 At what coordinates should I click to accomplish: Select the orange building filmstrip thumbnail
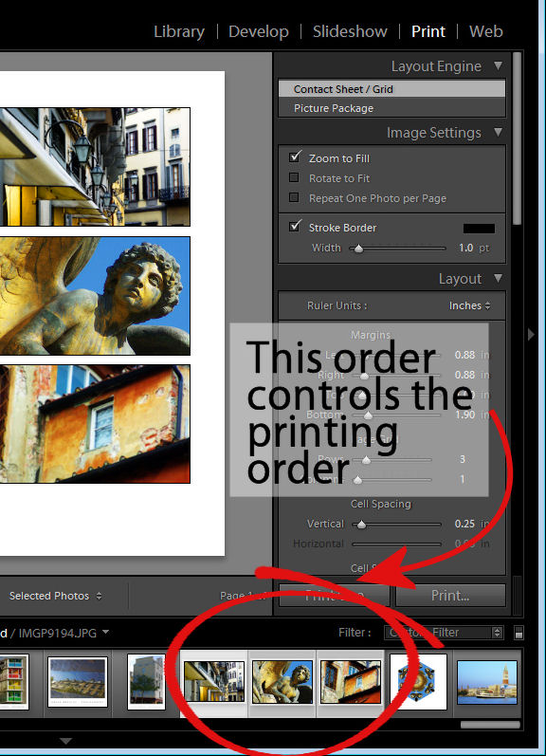tap(351, 682)
